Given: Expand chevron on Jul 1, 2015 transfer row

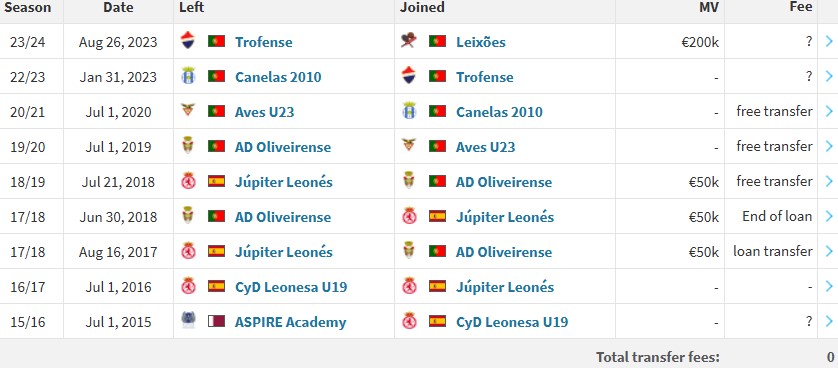Looking at the screenshot, I should (x=828, y=321).
